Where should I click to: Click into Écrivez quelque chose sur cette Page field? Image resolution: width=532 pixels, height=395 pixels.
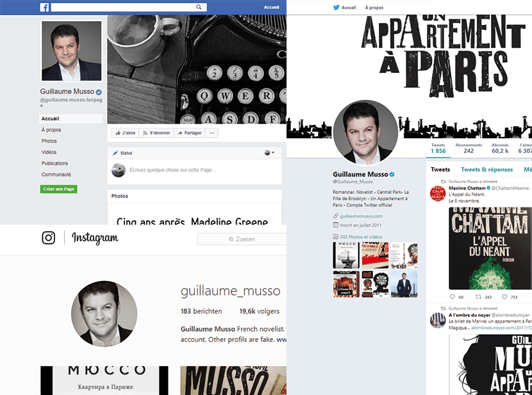(172, 170)
